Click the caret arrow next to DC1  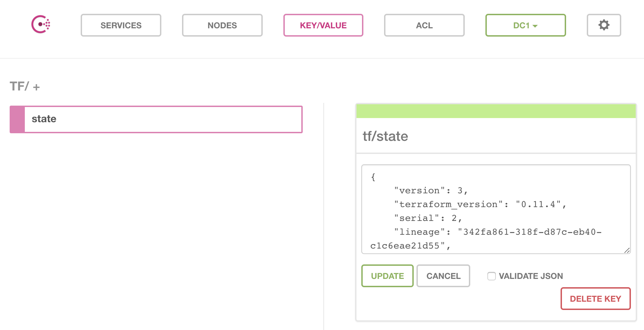coord(535,26)
